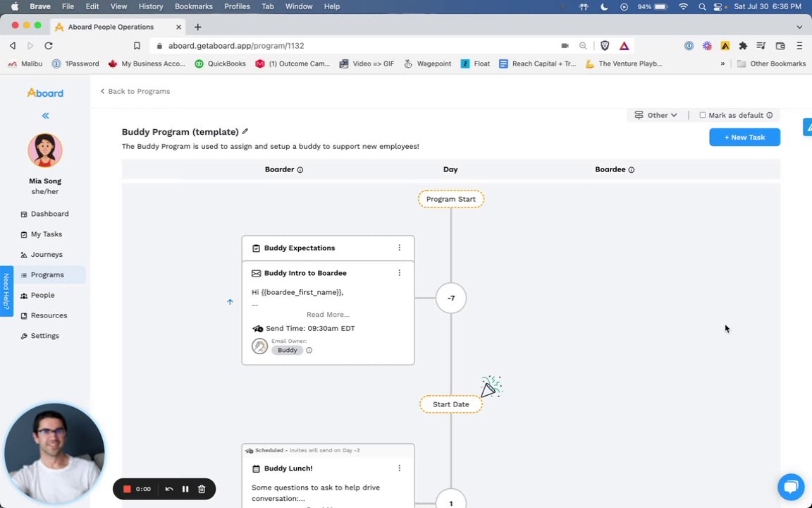Expand the Other dropdown

[x=656, y=115]
